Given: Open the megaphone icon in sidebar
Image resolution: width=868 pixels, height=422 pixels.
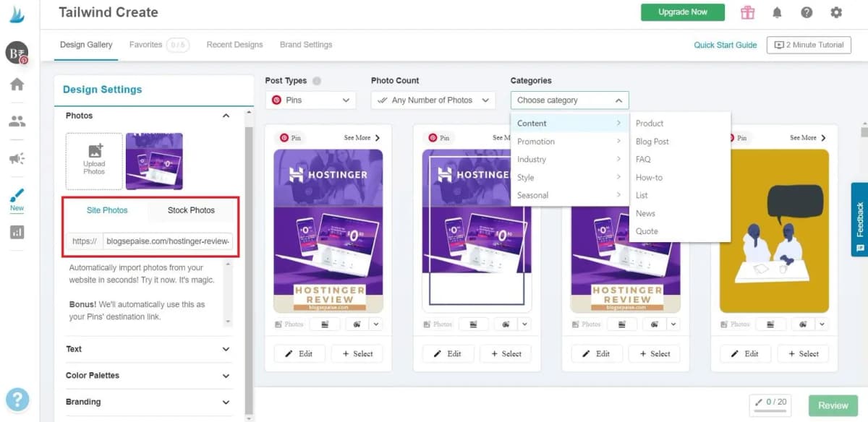Looking at the screenshot, I should click(x=17, y=158).
